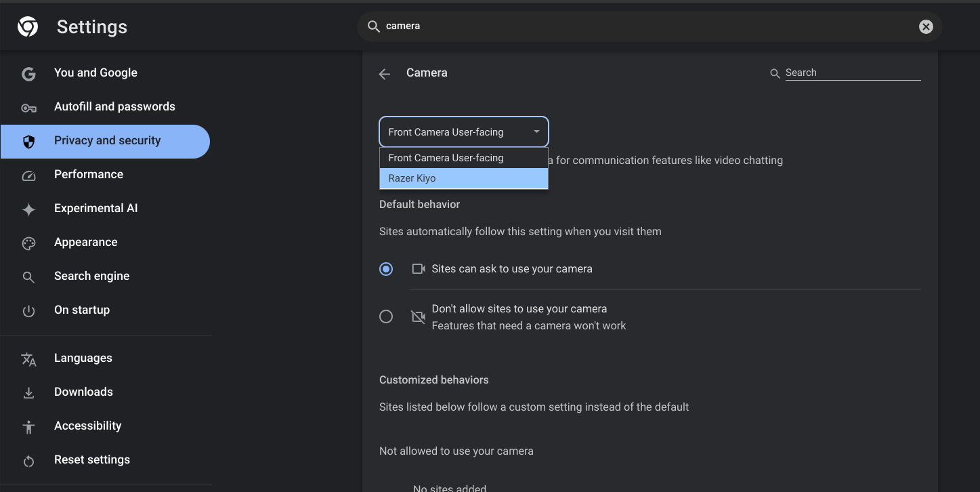Open the You and Google section

point(95,73)
